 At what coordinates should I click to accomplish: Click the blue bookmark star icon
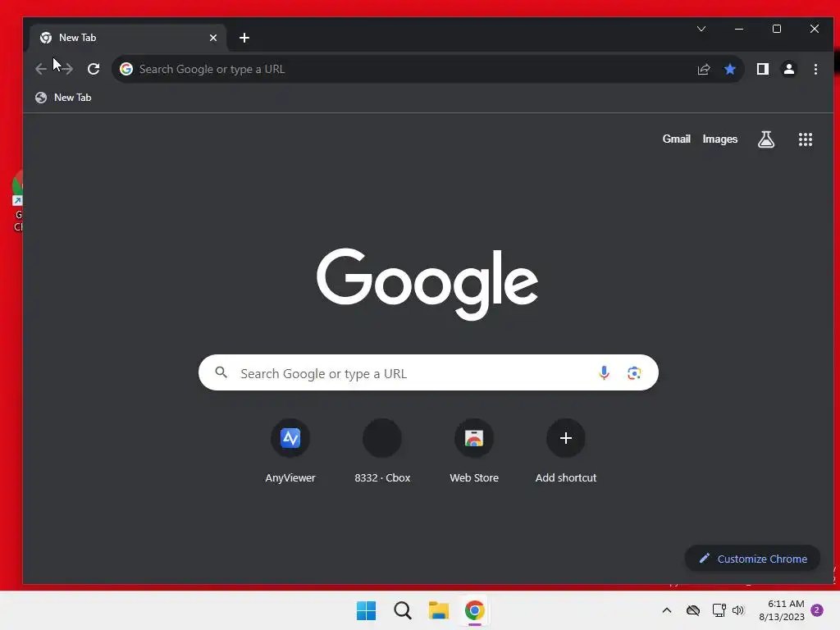729,69
